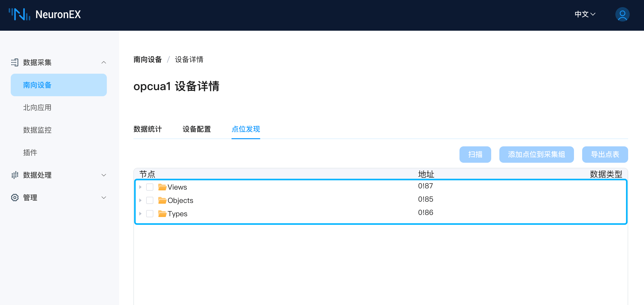Click the 数据处理 sidebar icon
Viewport: 644px width, 305px height.
pos(15,175)
